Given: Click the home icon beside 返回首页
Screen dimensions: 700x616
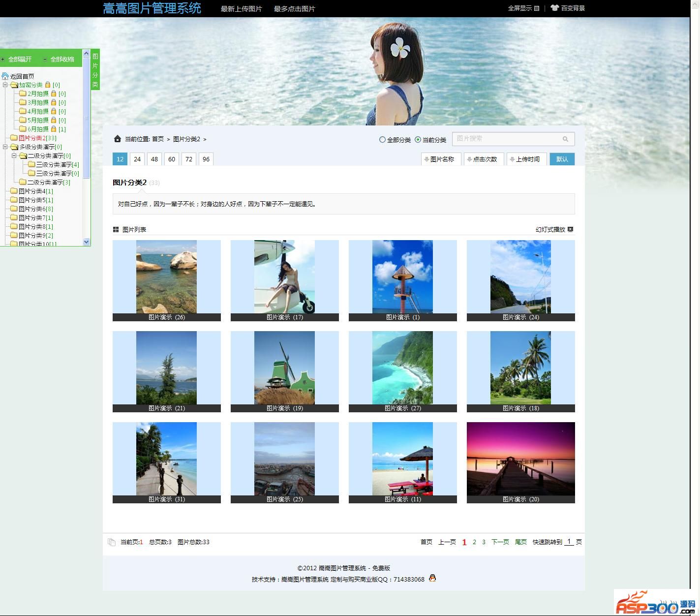Looking at the screenshot, I should click(x=5, y=76).
